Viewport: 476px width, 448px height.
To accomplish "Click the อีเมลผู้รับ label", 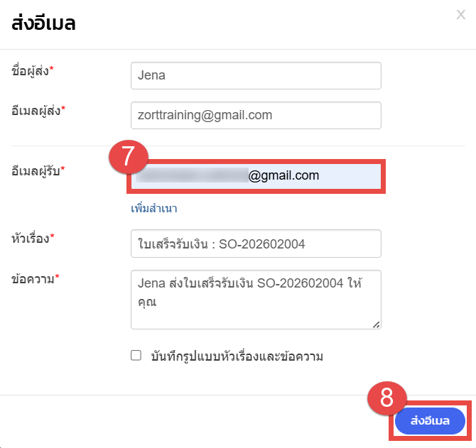I will coord(34,170).
